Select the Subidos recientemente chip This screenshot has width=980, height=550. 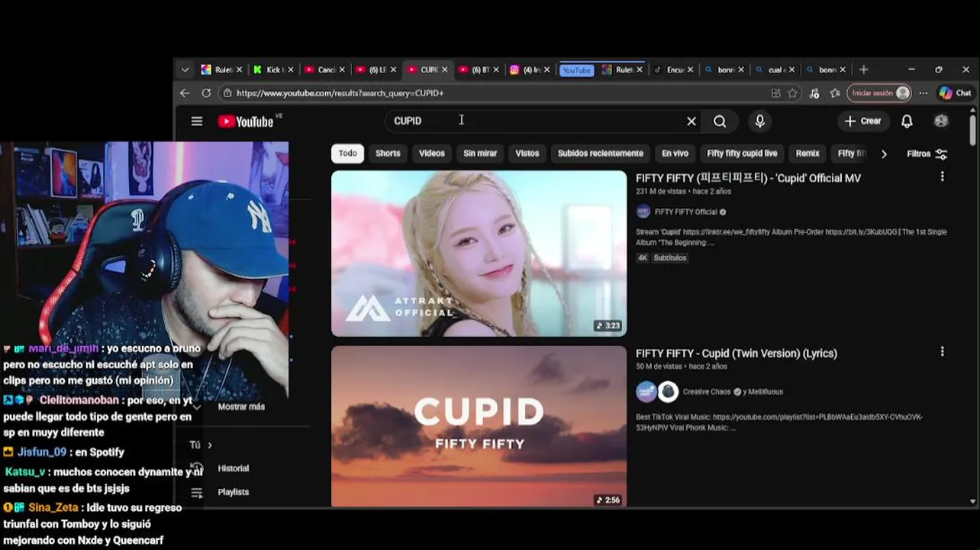[600, 154]
